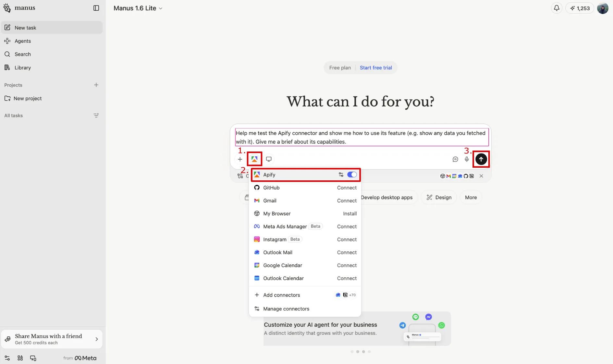This screenshot has height=364, width=613.
Task: Expand Share Manus with a friend chevron
Action: coord(97,339)
